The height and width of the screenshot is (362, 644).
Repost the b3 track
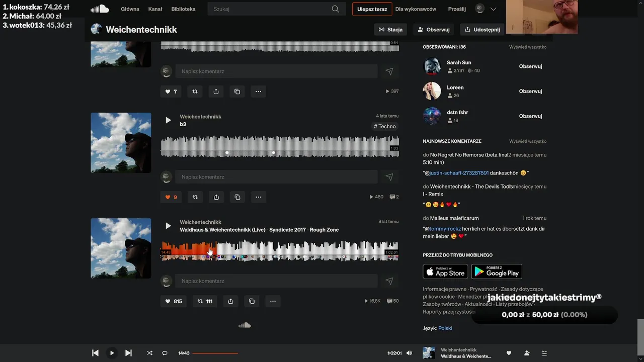[x=195, y=197]
